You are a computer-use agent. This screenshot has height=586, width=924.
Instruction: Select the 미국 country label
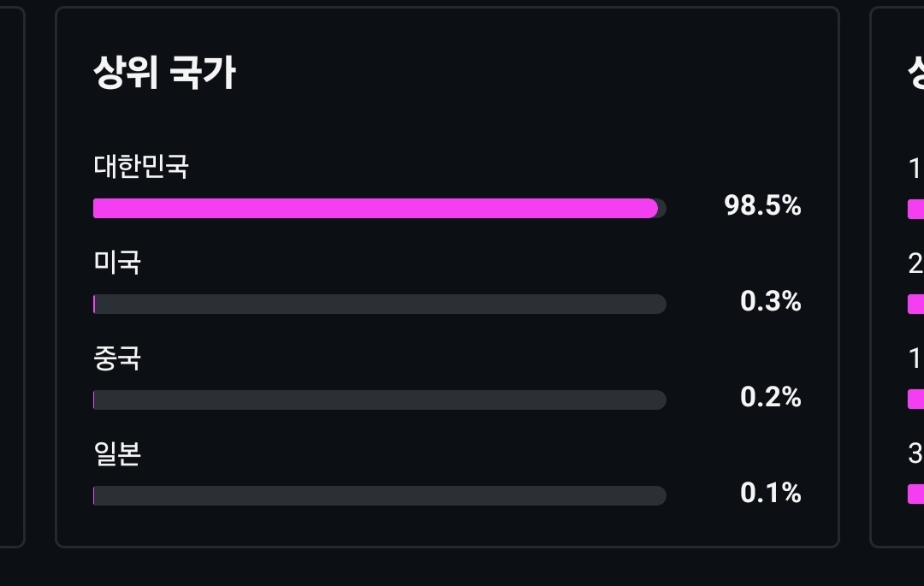pyautogui.click(x=116, y=262)
